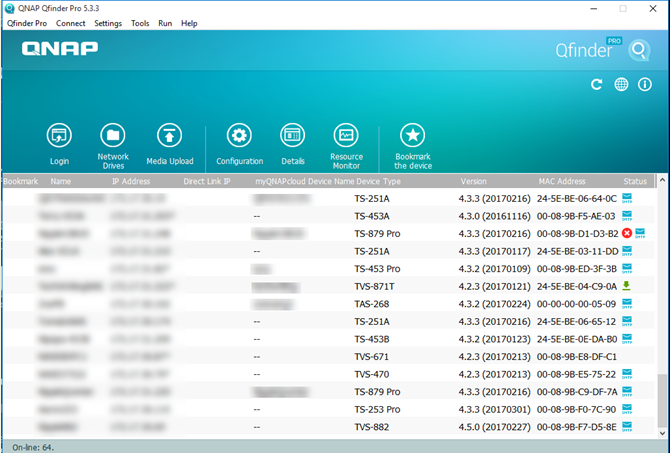670x454 pixels.
Task: Select the TAS-268 device type cell
Action: click(372, 304)
